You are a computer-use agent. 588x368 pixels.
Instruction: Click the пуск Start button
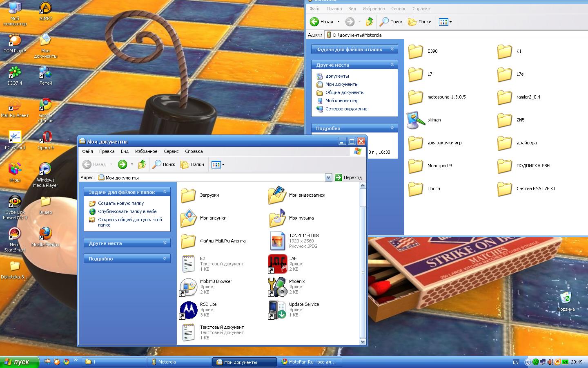click(x=19, y=362)
